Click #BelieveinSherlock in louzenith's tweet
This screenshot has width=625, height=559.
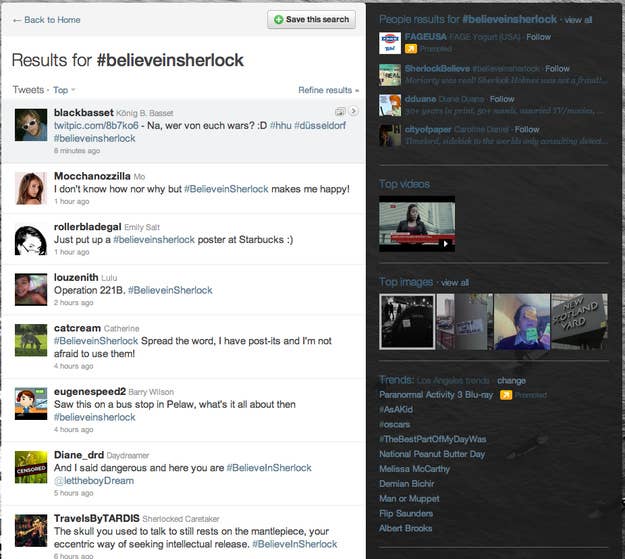coord(170,290)
